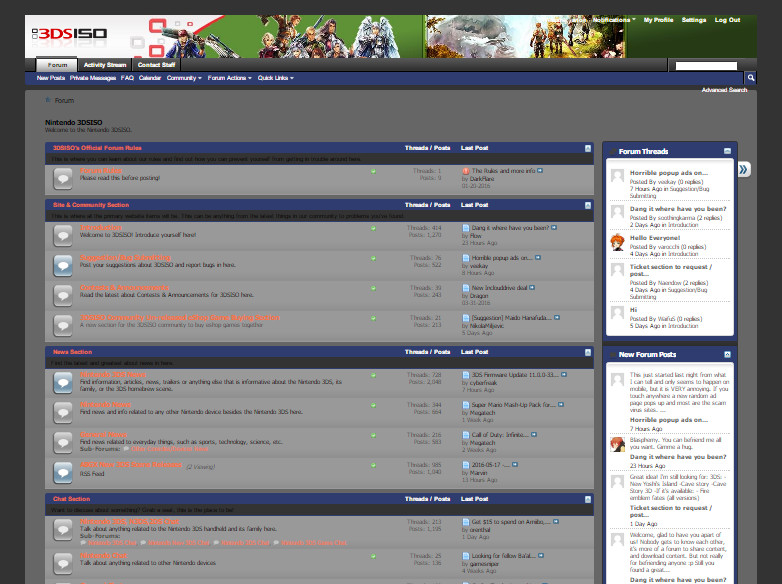Click the Advanced Search link
782x584 pixels.
point(724,90)
